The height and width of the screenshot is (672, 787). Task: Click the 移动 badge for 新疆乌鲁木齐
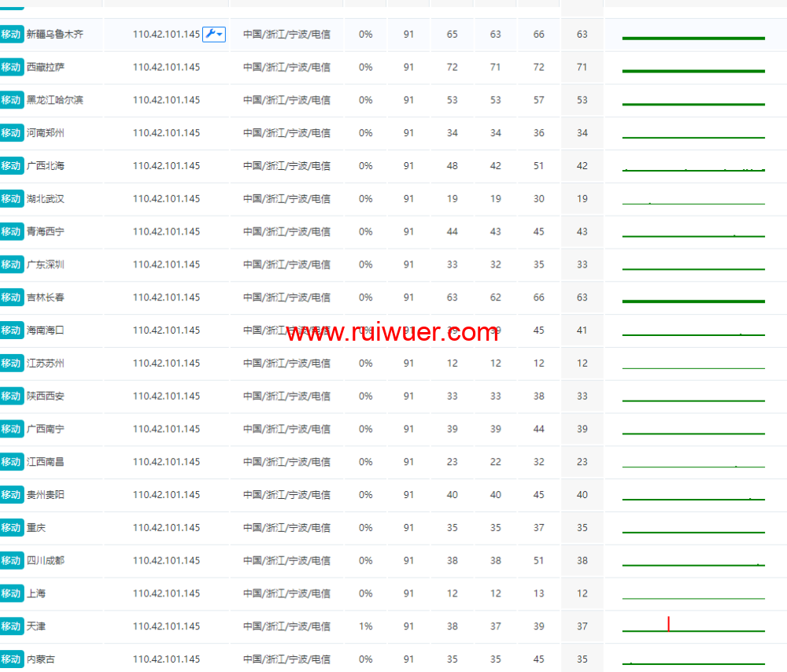pos(11,35)
